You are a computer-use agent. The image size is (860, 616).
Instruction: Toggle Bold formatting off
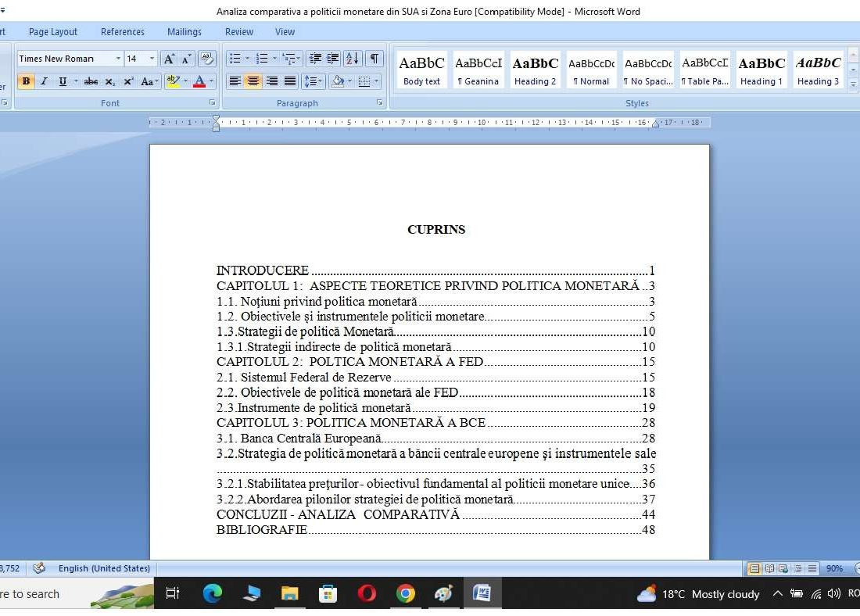click(26, 81)
